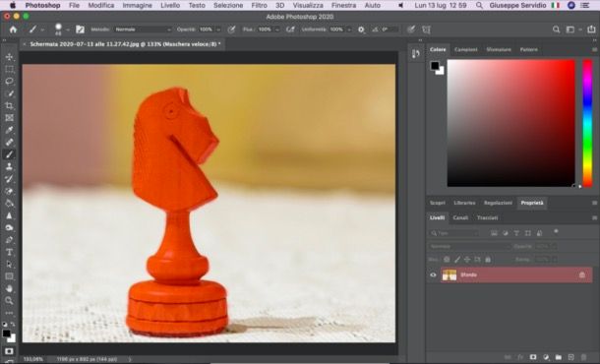Click inside the red color picker field

click(x=511, y=123)
